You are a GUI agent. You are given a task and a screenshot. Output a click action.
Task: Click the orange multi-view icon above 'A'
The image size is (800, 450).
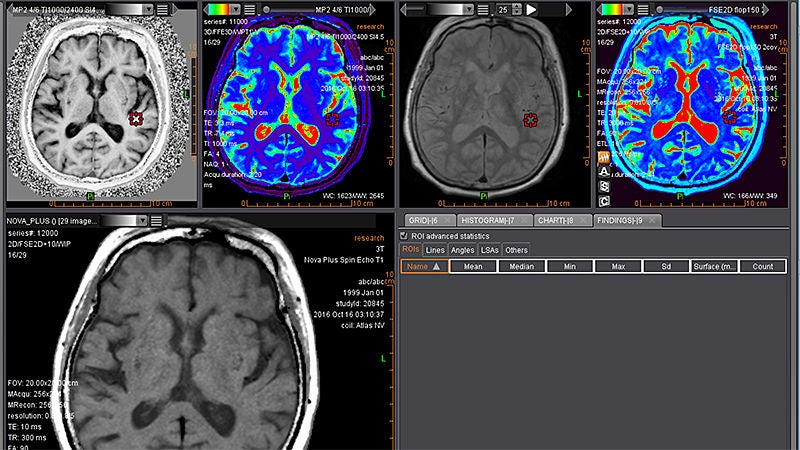click(x=604, y=157)
